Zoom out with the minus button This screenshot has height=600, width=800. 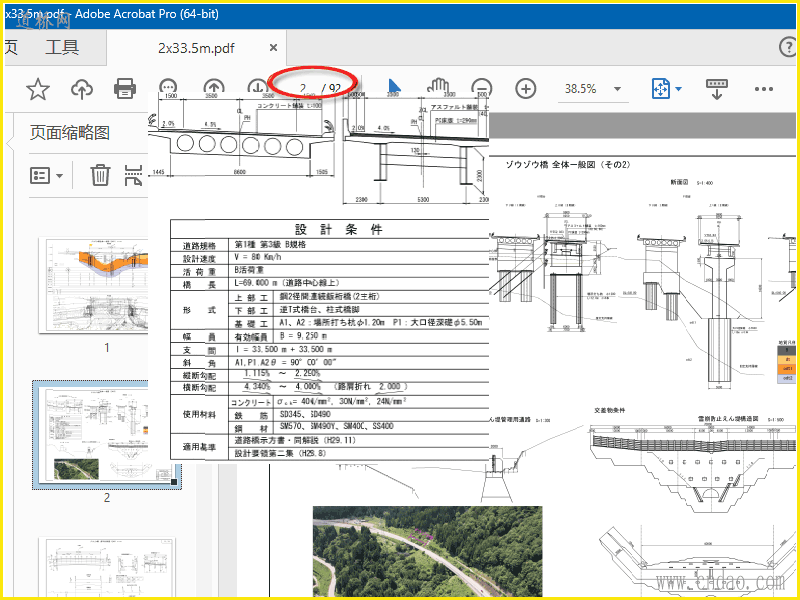pos(482,88)
